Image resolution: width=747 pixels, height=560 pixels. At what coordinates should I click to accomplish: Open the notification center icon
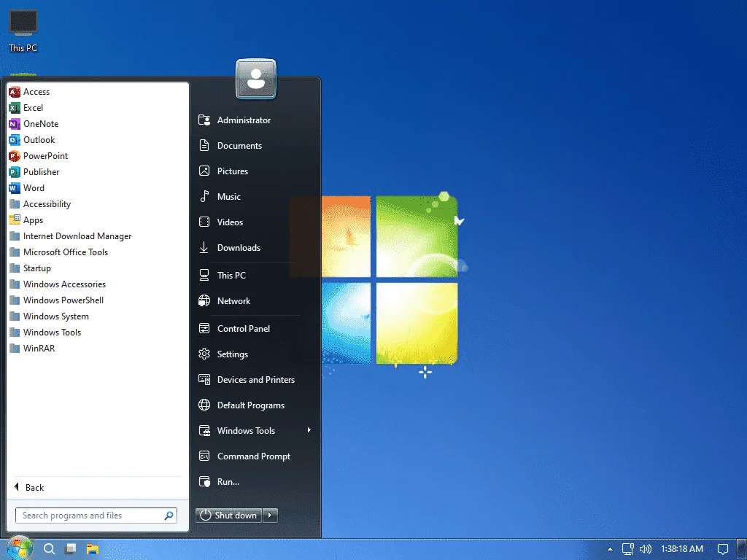723,549
